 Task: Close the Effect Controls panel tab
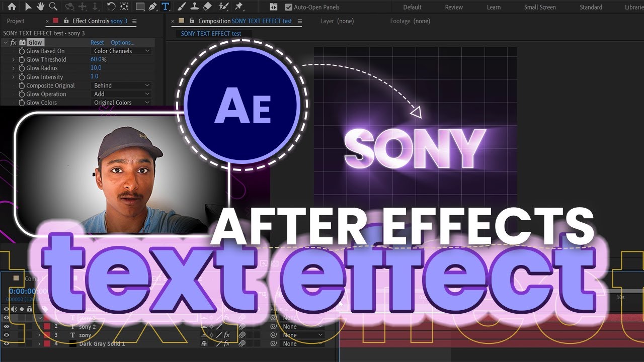point(48,21)
